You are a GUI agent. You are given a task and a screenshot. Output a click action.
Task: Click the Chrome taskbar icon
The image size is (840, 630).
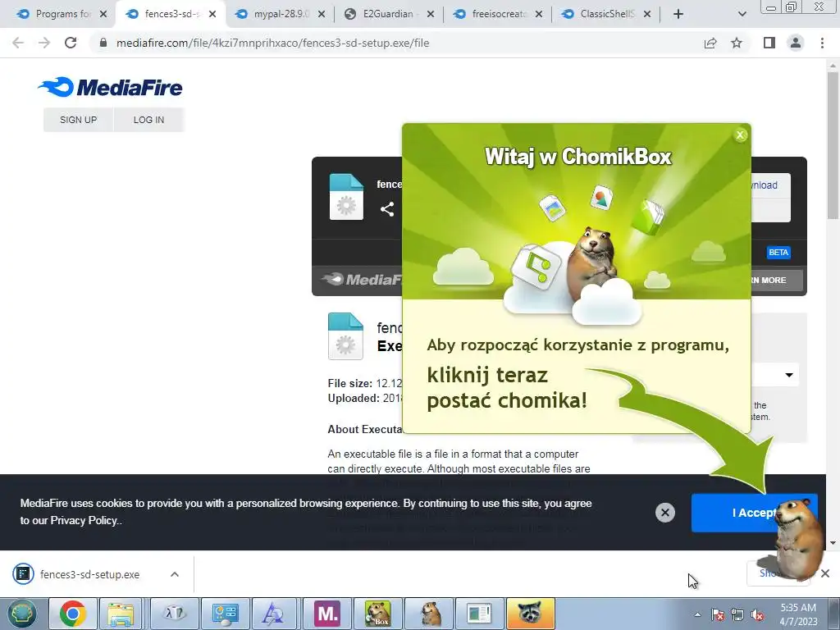pyautogui.click(x=72, y=614)
